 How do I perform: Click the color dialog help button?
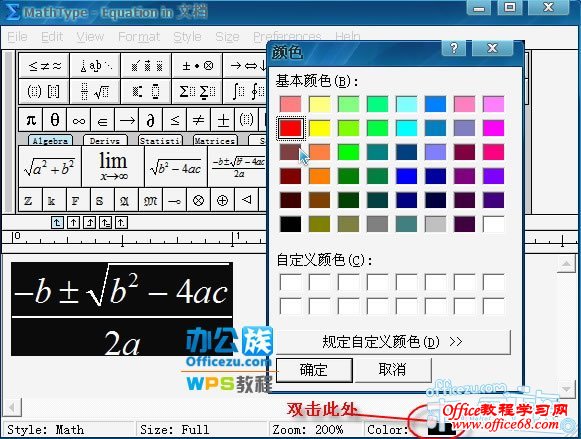click(454, 48)
